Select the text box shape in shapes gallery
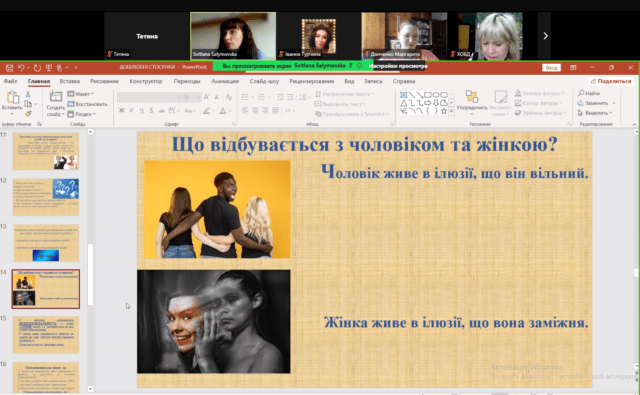Viewport: 640px width, 395px height. coord(404,95)
